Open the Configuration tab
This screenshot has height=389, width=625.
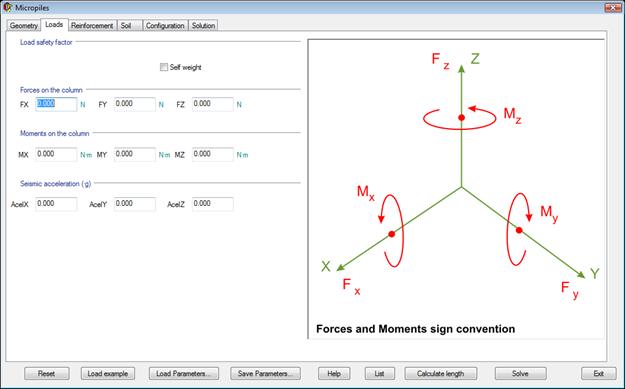(165, 26)
